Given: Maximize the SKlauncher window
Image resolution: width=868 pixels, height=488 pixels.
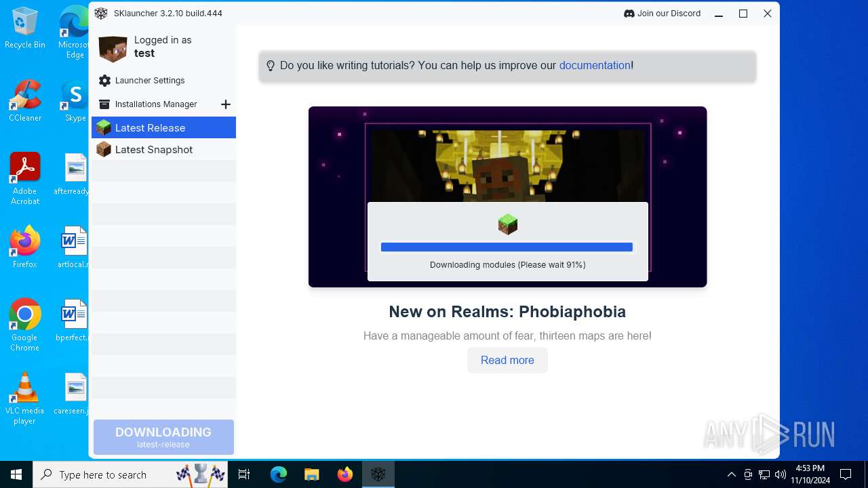Looking at the screenshot, I should click(x=743, y=14).
